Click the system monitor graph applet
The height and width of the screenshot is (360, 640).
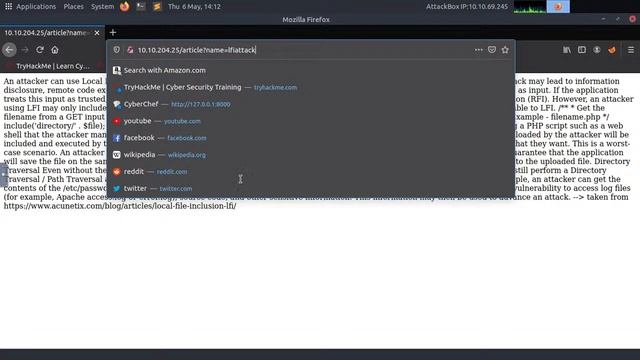(x=529, y=7)
